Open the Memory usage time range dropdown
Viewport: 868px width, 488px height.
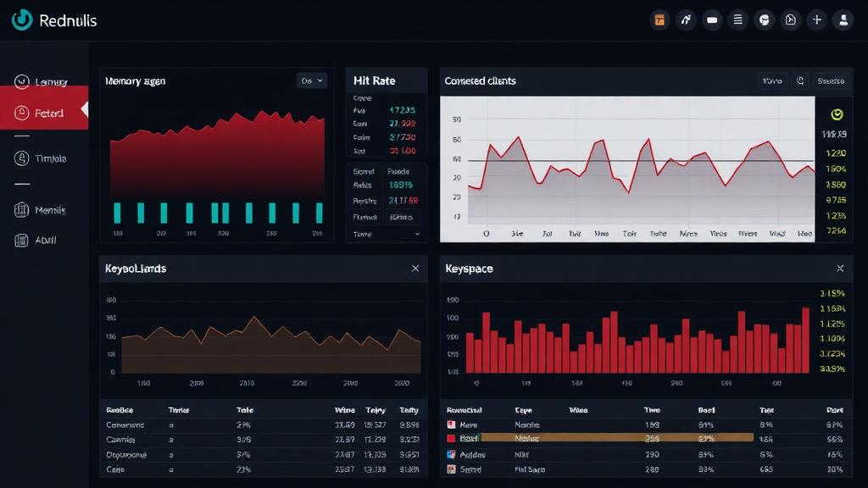[x=311, y=80]
